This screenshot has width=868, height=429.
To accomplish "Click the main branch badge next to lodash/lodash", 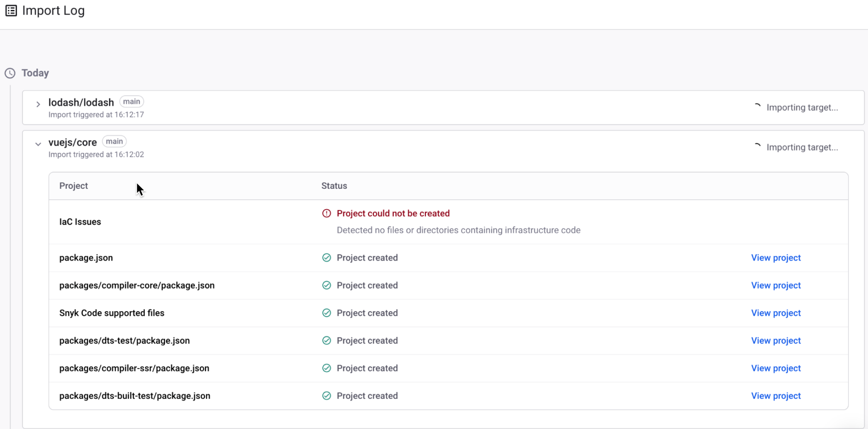I will coord(131,102).
